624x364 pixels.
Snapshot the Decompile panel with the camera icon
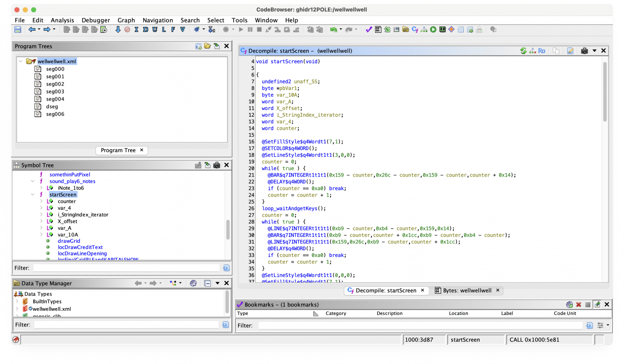584,51
